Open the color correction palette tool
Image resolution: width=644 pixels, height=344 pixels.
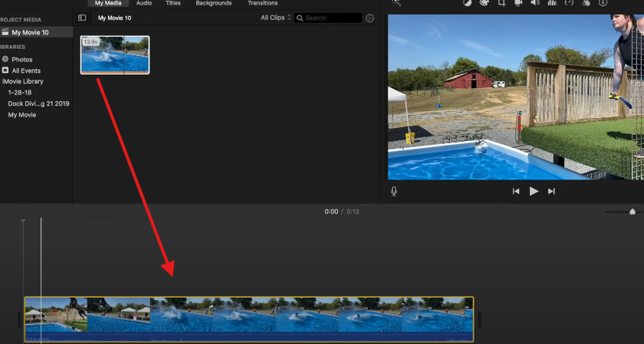[x=485, y=2]
